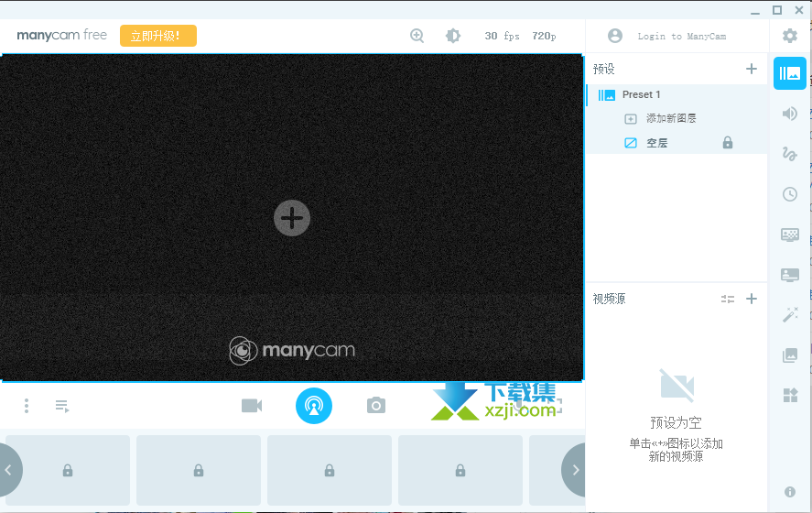The image size is (812, 513).
Task: Click the Preset 1 layout icon
Action: click(606, 95)
